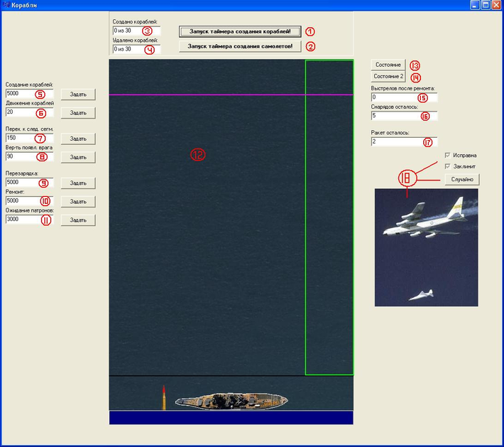Click the Удалено кораблей counter field

click(x=136, y=49)
